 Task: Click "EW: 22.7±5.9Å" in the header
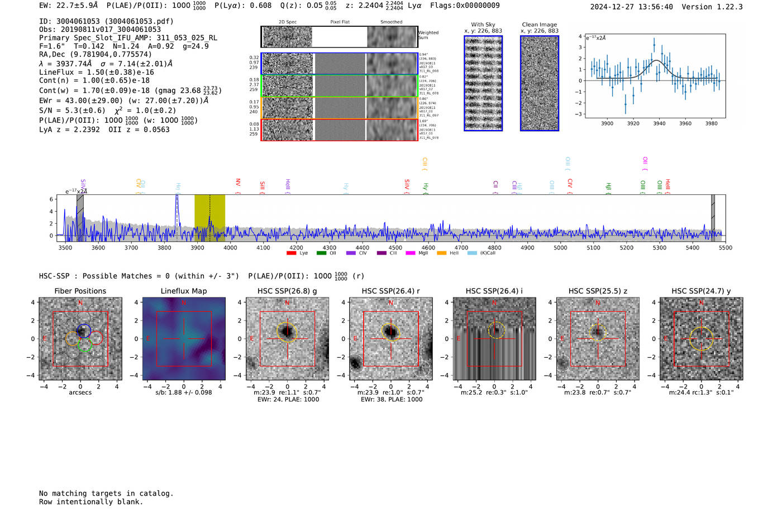pyautogui.click(x=68, y=6)
